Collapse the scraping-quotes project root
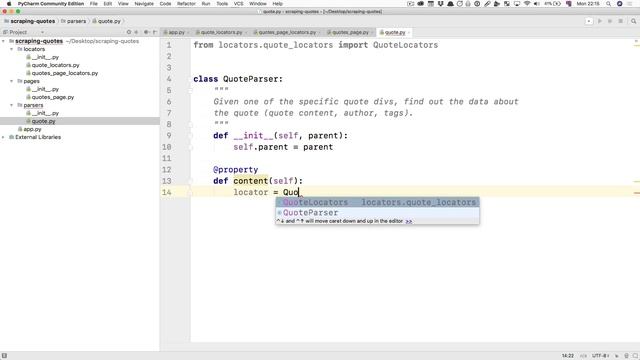The height and width of the screenshot is (360, 640). [x=4, y=41]
